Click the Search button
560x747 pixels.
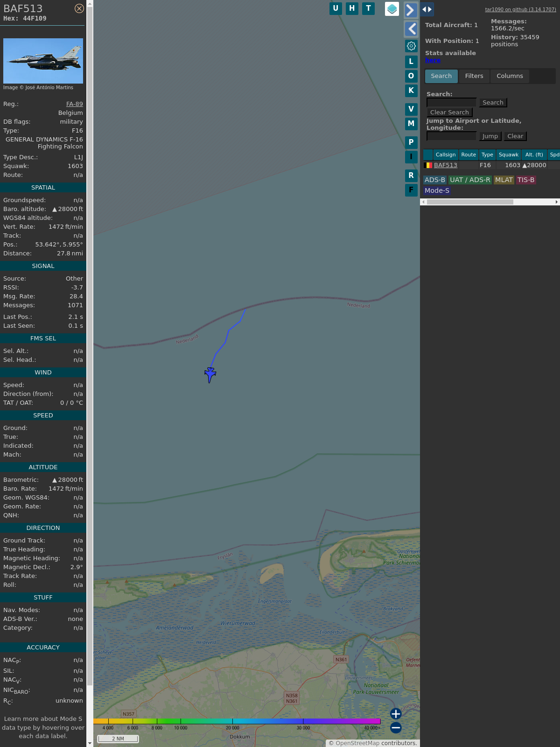pos(493,103)
